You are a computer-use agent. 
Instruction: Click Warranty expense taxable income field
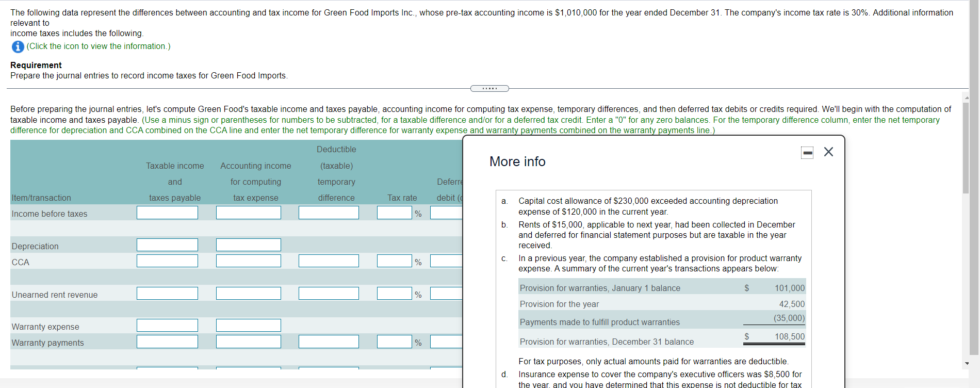(x=167, y=326)
